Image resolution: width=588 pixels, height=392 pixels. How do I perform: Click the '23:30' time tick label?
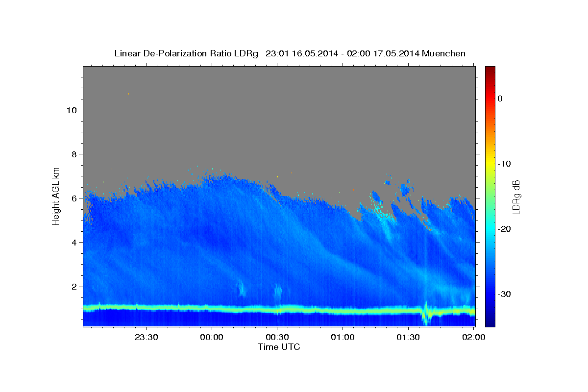pyautogui.click(x=146, y=337)
